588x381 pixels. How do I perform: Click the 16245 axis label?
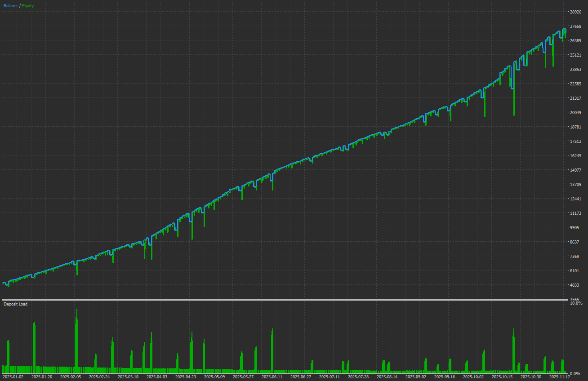click(575, 156)
